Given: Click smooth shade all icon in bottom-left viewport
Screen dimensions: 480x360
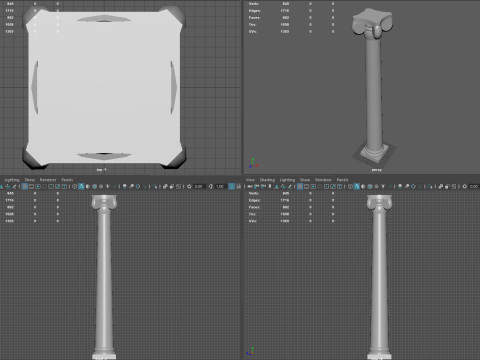Looking at the screenshot, I should [81, 187].
